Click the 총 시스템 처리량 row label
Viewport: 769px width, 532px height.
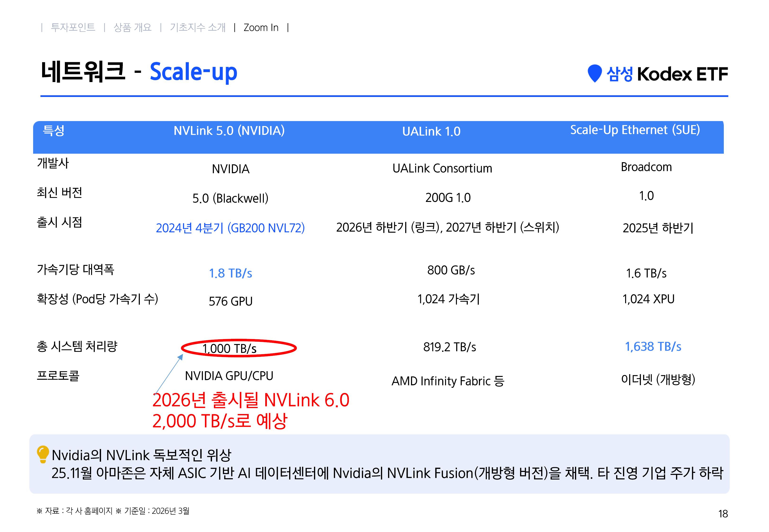coord(77,346)
